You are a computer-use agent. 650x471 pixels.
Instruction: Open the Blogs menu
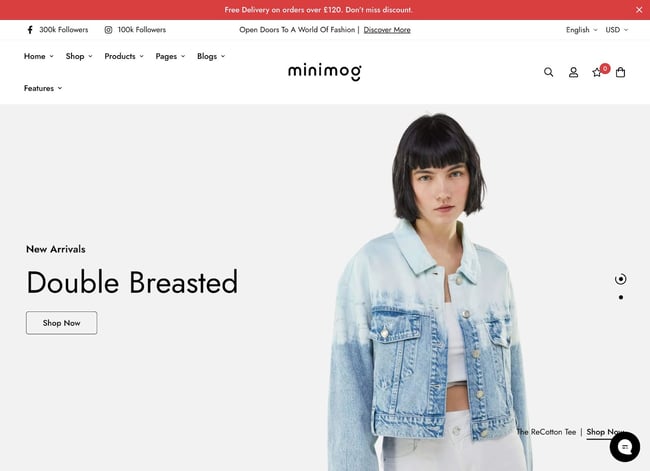coord(211,56)
